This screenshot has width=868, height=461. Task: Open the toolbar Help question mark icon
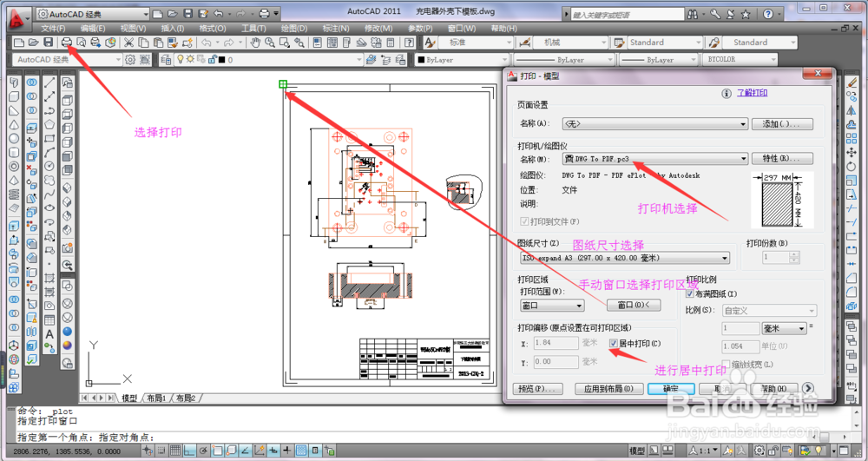click(x=409, y=42)
